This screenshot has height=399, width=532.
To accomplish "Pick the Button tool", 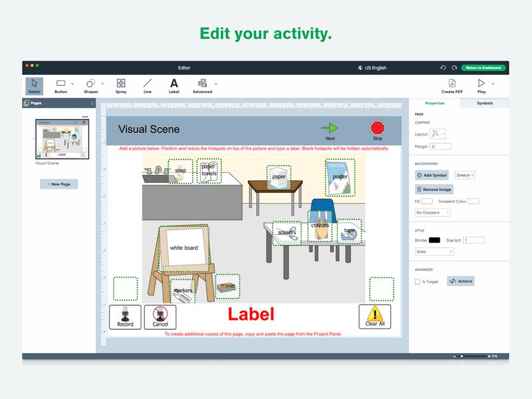I will point(61,86).
